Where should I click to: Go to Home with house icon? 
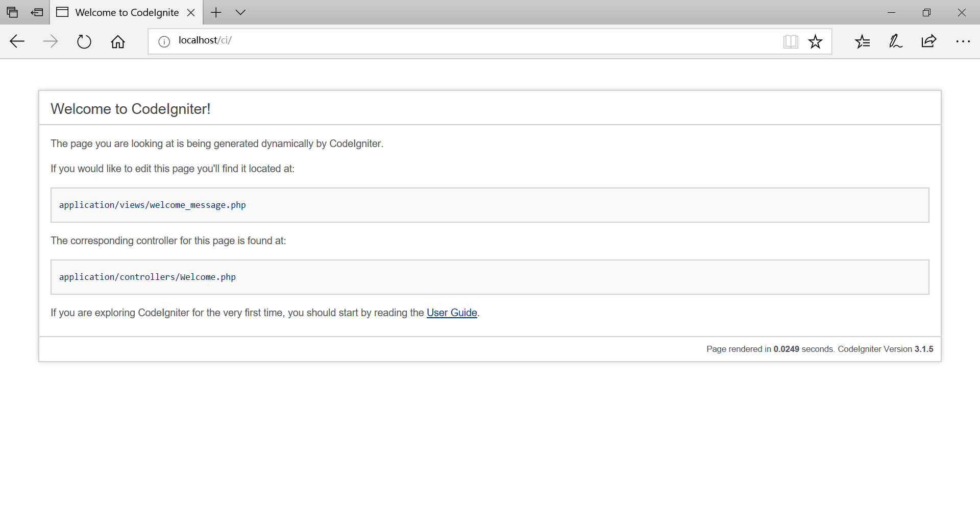point(118,41)
